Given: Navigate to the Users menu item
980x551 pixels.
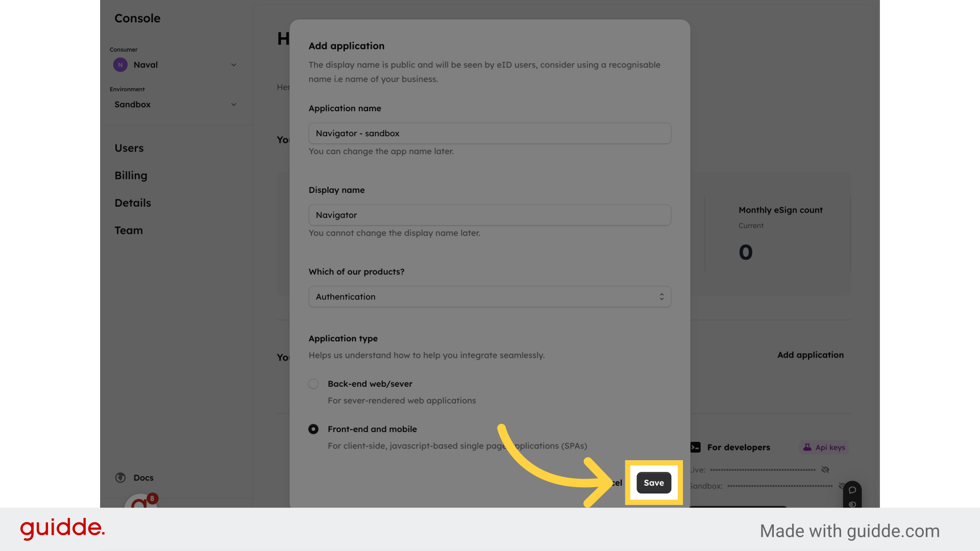Looking at the screenshot, I should pos(129,148).
